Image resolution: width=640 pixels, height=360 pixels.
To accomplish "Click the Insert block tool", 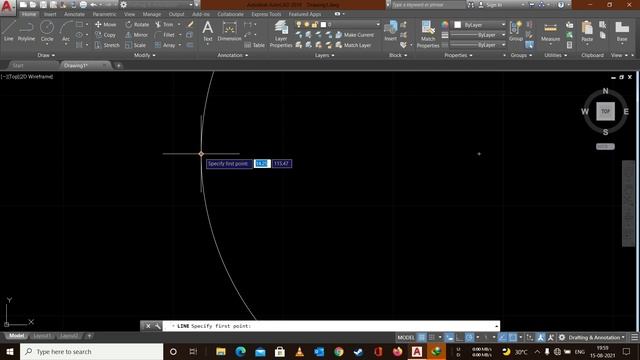I will [x=391, y=31].
